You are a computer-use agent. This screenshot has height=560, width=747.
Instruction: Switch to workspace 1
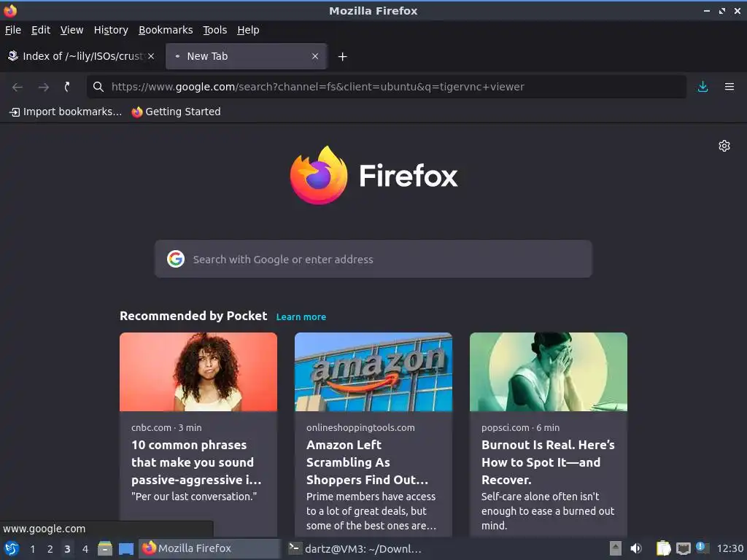(32, 549)
